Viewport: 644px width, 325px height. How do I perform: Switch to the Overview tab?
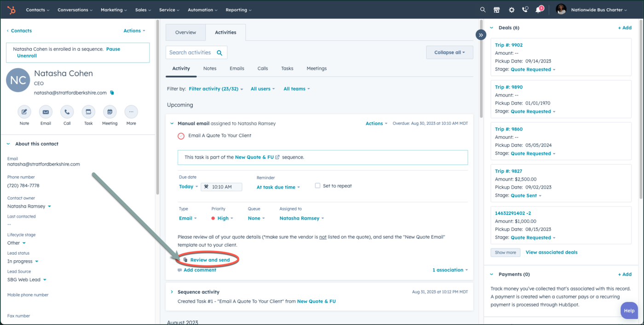point(186,33)
